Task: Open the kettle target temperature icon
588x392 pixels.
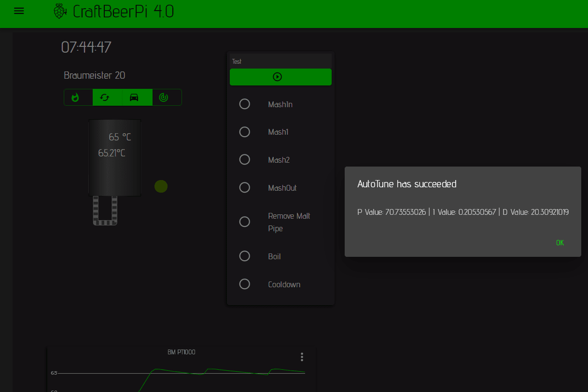Action: pos(164,98)
